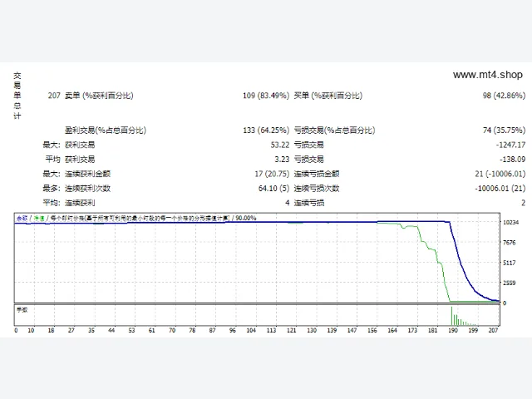Click the average profit trade value 3.23
532x399 pixels.
click(x=282, y=160)
